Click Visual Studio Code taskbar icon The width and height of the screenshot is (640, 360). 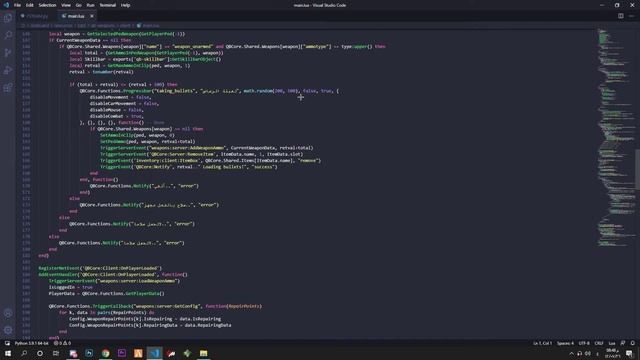coord(154,353)
